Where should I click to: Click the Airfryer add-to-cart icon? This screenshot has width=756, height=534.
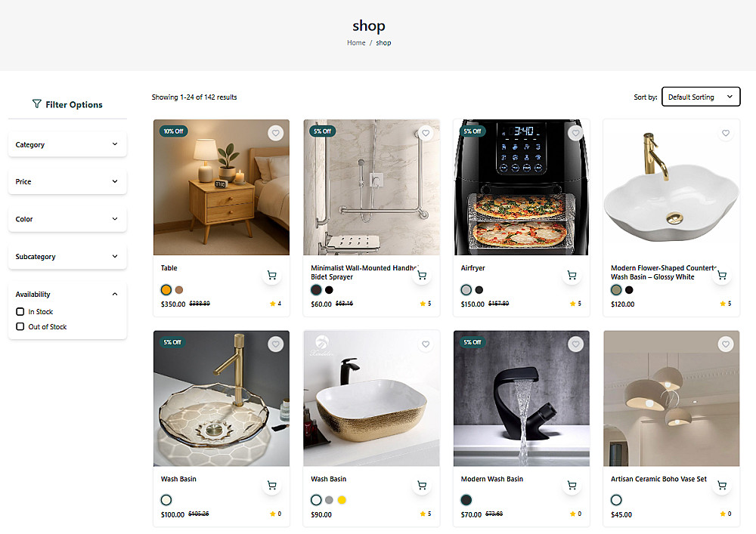tap(572, 276)
